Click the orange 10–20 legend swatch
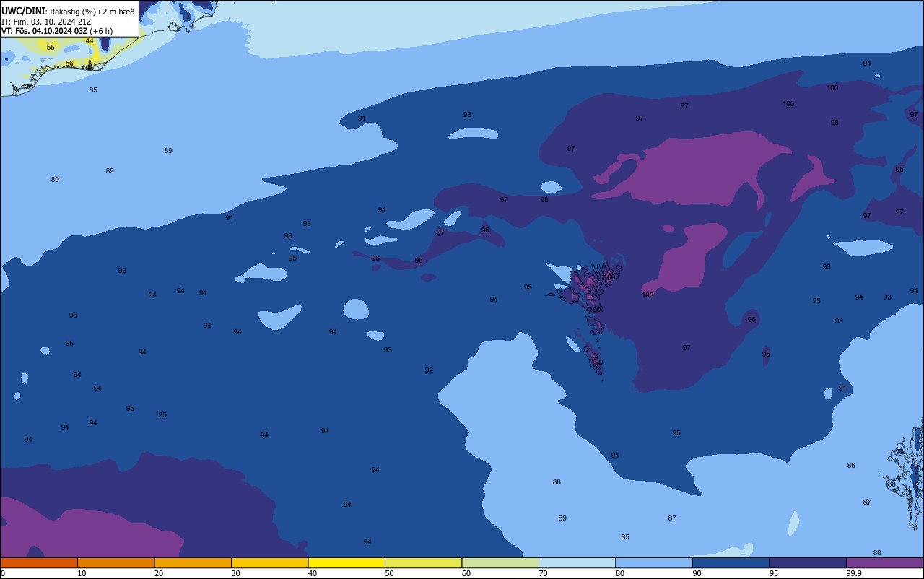 pos(115,562)
